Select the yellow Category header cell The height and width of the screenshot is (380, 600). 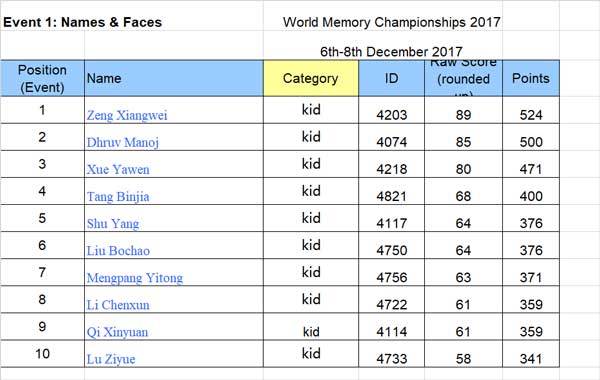coord(311,78)
